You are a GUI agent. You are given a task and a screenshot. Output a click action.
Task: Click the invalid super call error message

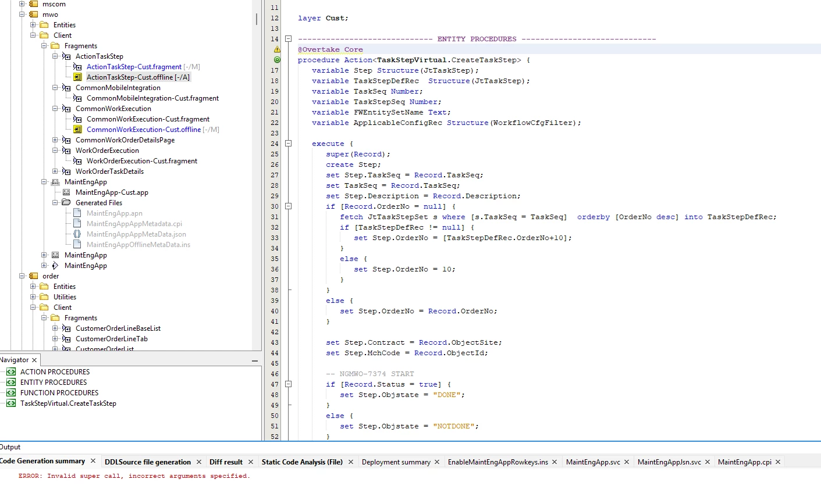click(134, 476)
